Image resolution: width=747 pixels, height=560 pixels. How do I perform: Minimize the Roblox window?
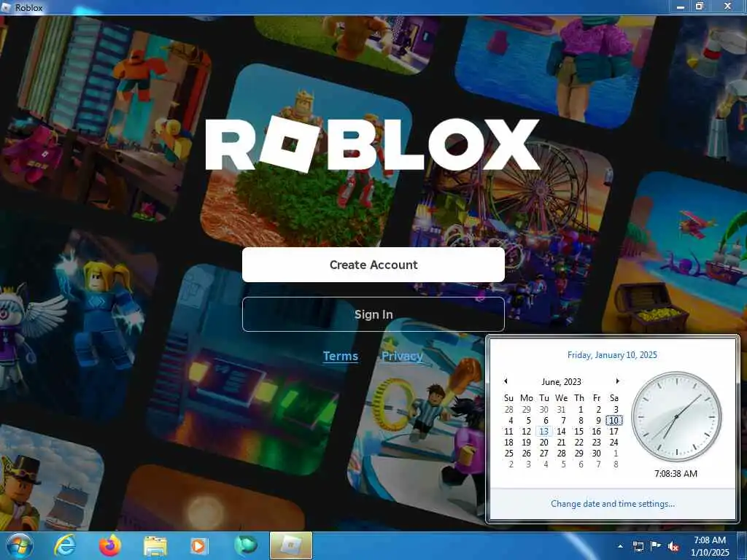681,7
